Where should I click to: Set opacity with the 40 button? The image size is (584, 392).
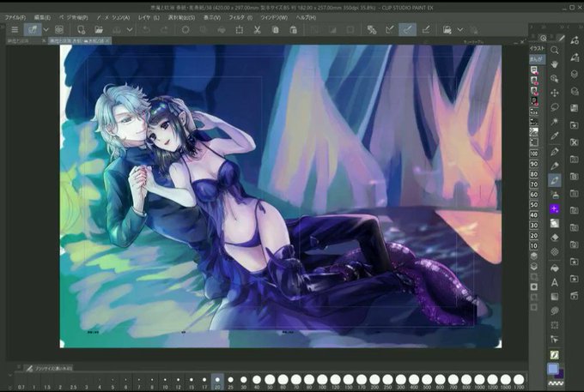tap(534, 215)
